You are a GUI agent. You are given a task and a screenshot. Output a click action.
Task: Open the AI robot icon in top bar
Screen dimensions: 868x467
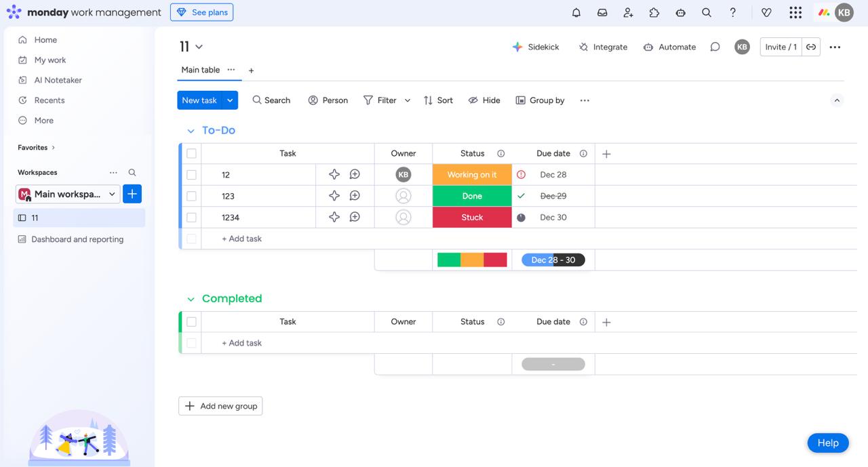click(681, 12)
